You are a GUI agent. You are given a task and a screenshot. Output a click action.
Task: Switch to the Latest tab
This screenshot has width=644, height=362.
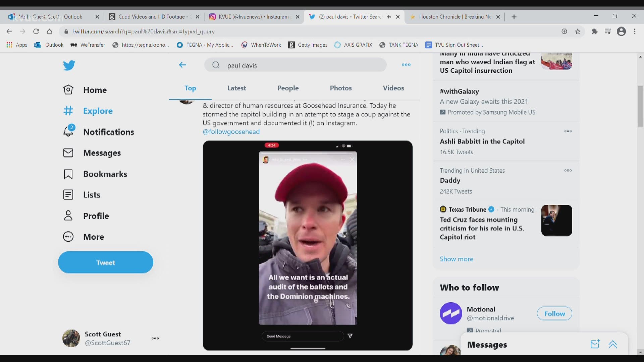coord(236,88)
